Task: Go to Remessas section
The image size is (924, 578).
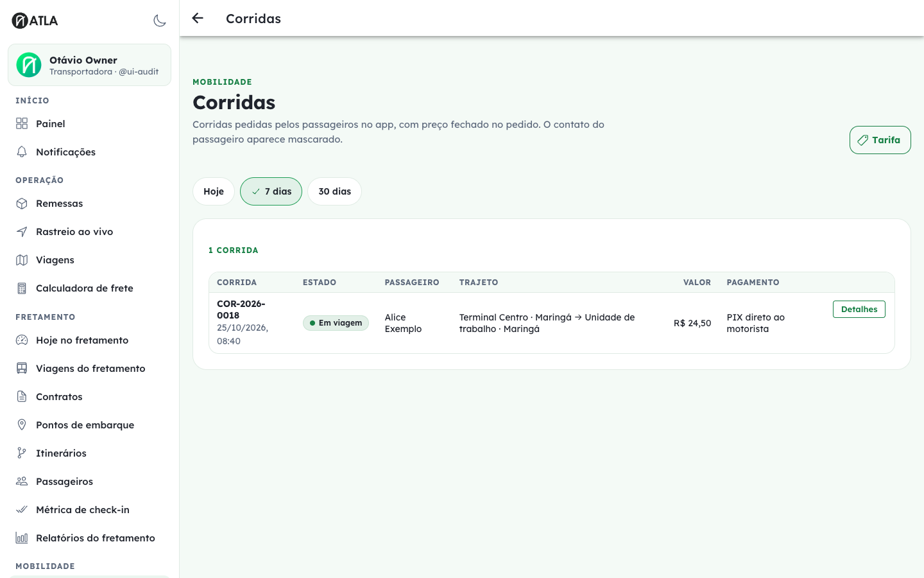Action: pyautogui.click(x=90, y=203)
